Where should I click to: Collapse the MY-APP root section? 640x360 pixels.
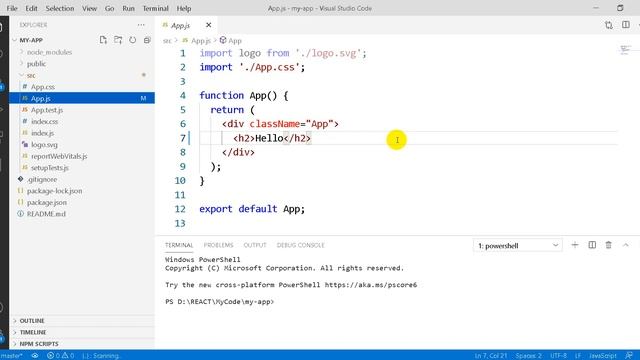coord(31,40)
